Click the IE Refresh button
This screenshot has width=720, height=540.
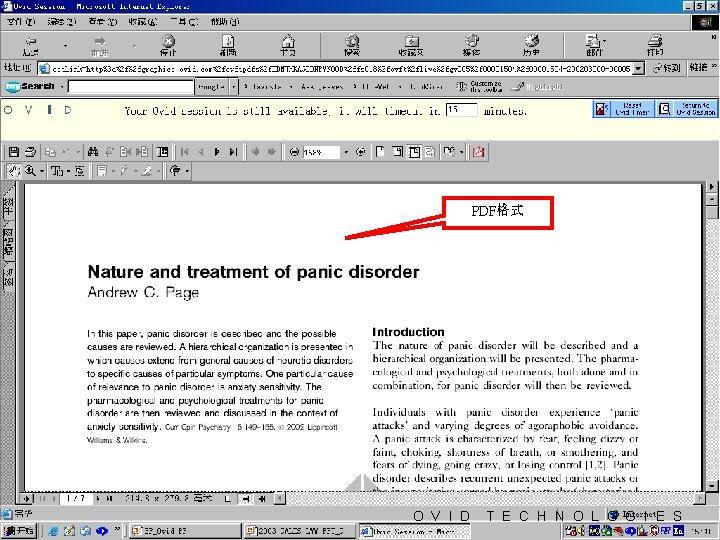[228, 45]
